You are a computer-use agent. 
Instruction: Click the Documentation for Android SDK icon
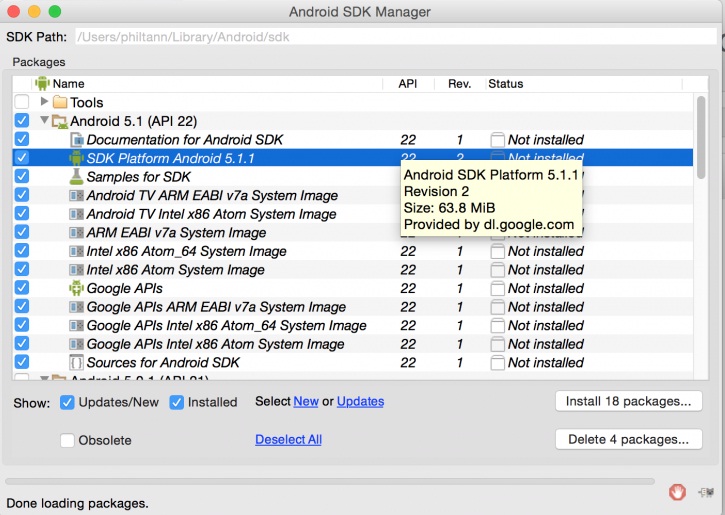click(x=76, y=140)
